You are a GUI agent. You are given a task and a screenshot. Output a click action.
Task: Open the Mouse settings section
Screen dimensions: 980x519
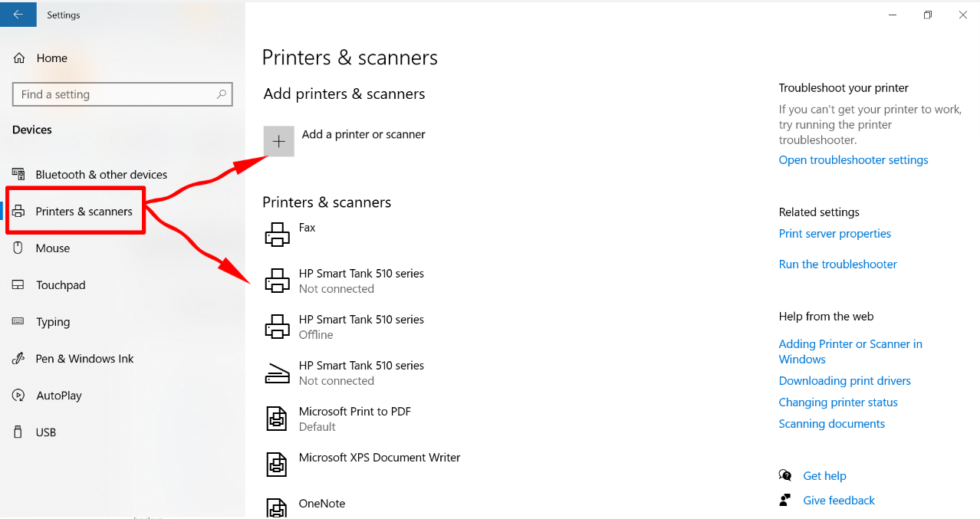click(x=53, y=248)
